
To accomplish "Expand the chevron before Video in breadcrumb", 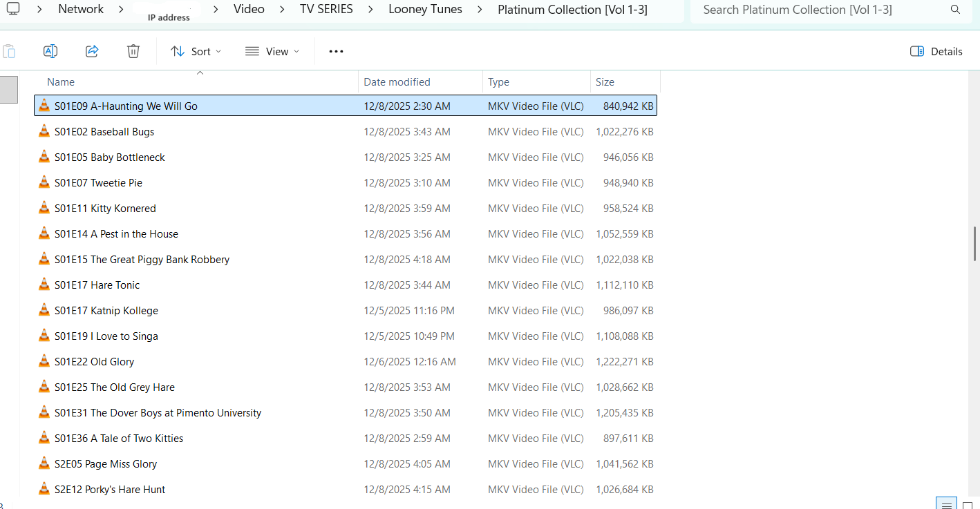I will click(x=216, y=10).
